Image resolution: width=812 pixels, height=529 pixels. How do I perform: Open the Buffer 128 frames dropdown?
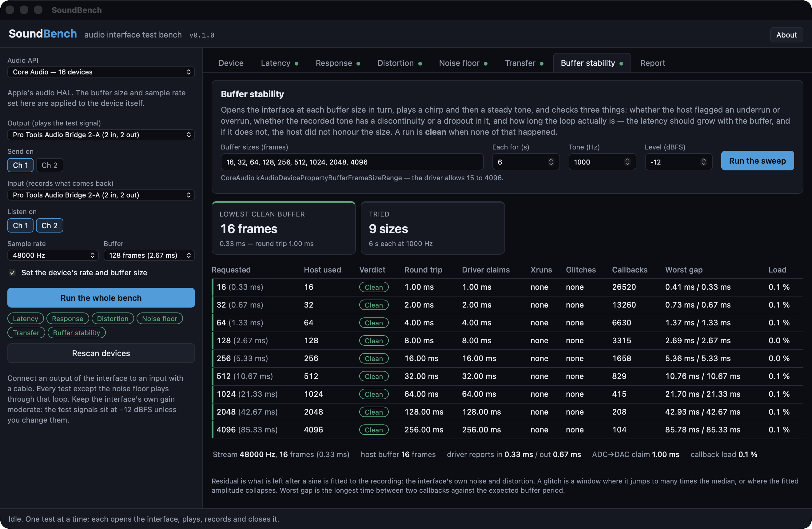click(149, 255)
